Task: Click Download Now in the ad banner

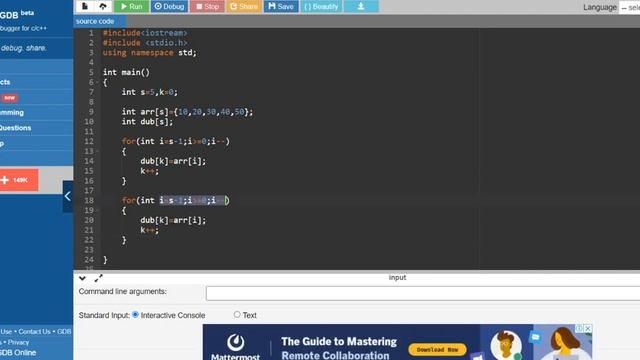Action: (x=437, y=349)
